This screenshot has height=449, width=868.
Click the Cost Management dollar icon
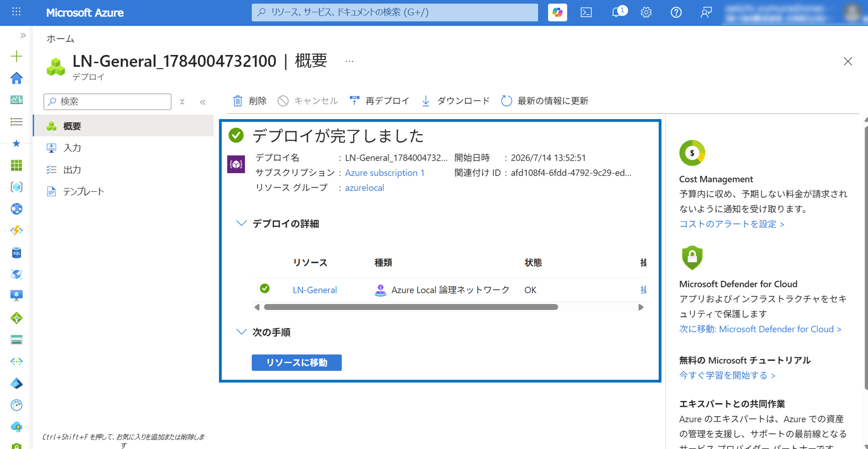click(692, 153)
